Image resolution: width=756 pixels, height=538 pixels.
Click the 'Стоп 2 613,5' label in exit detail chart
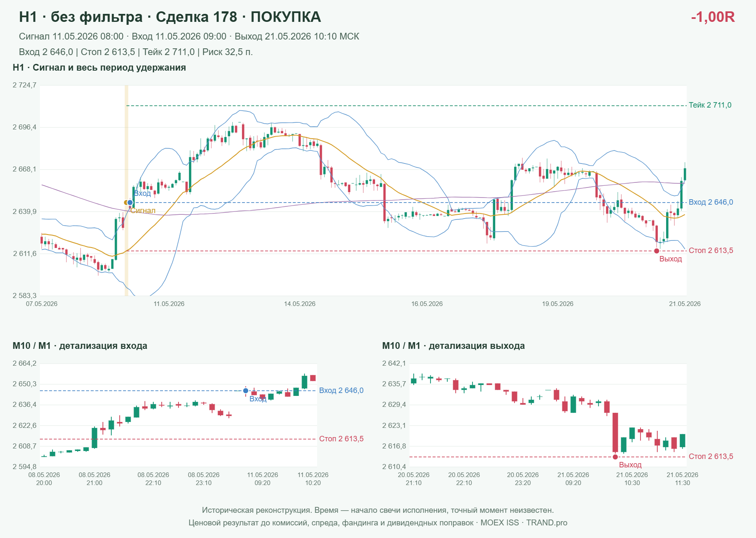click(711, 456)
